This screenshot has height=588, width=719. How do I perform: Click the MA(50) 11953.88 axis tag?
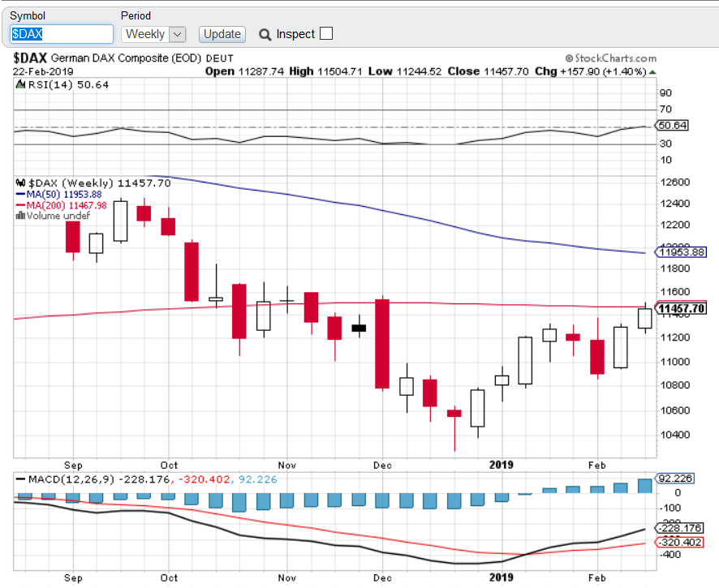click(x=681, y=252)
